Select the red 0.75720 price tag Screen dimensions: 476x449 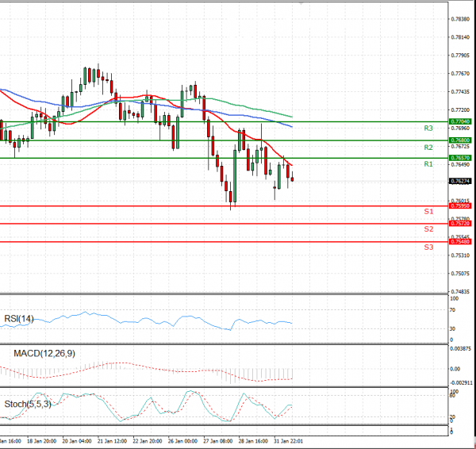(460, 224)
